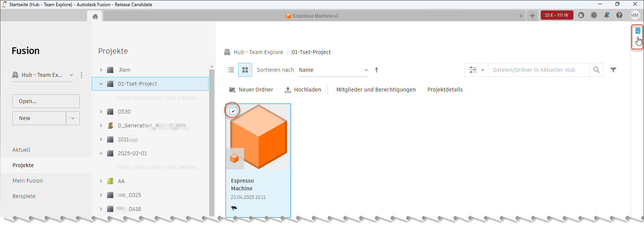Viewport: 644px width, 234px height.
Task: Open the filter funnel icon
Action: [613, 70]
